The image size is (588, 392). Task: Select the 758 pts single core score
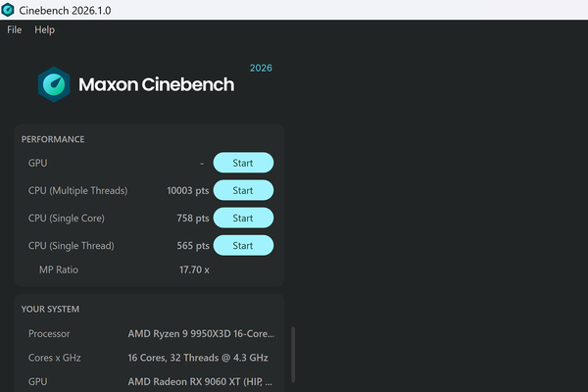point(193,219)
